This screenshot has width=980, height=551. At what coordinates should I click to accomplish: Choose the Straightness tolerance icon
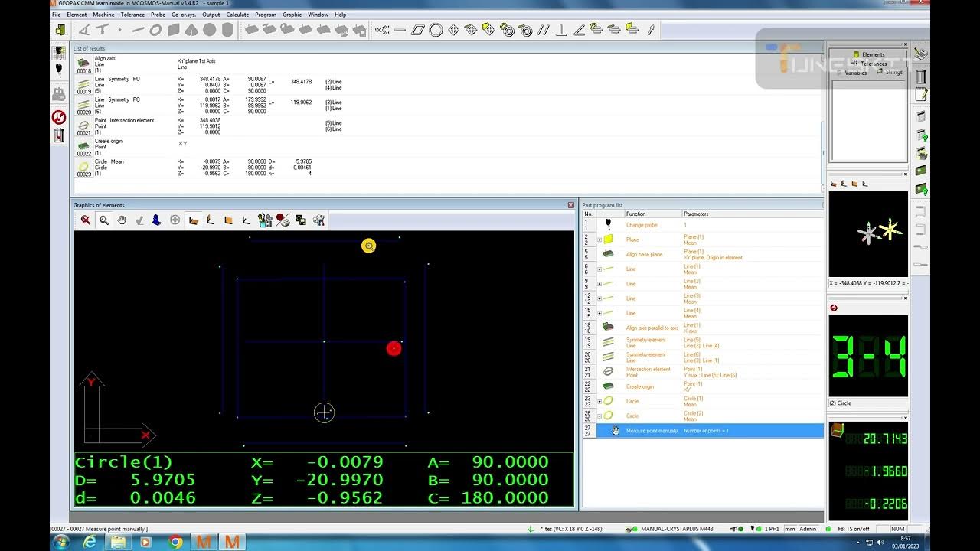[x=400, y=30]
